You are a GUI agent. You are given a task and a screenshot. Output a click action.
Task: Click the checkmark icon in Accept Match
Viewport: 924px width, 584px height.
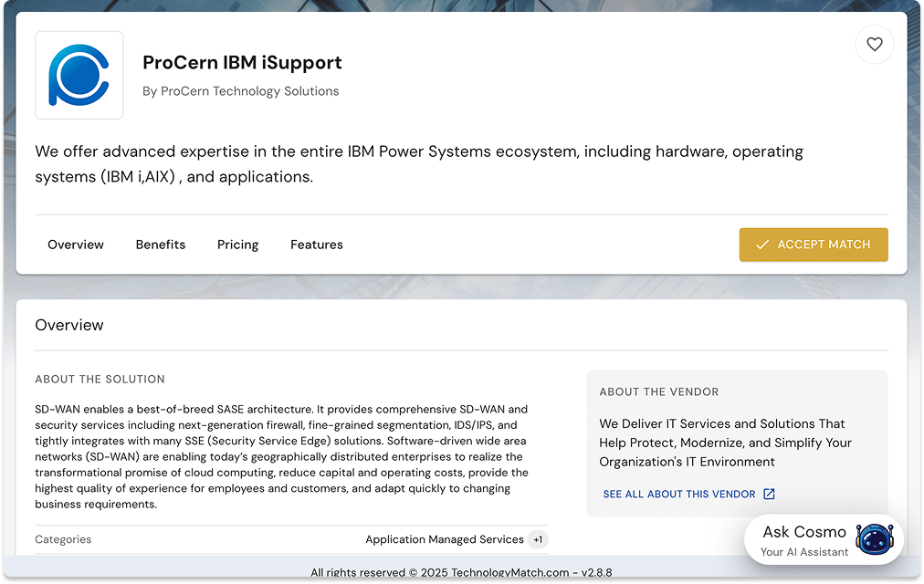[x=762, y=245]
